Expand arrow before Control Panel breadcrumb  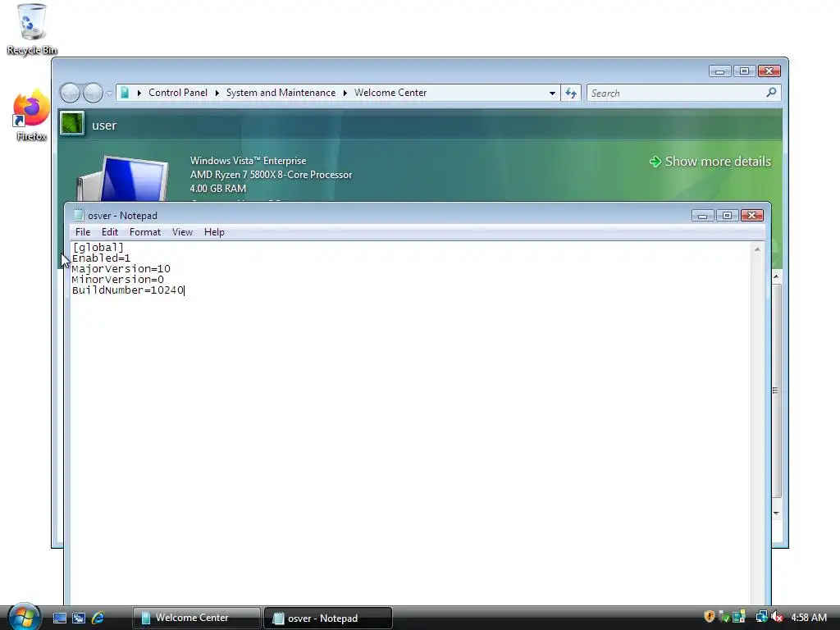[139, 94]
